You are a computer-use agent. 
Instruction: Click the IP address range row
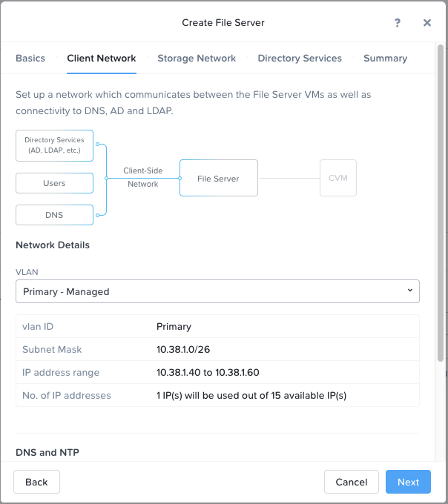click(x=217, y=372)
